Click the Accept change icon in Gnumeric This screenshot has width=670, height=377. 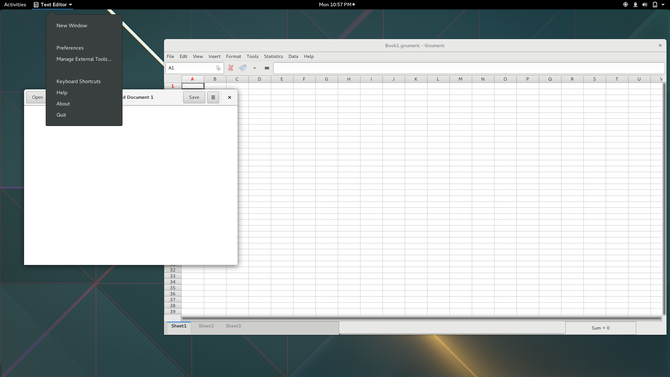[x=243, y=68]
